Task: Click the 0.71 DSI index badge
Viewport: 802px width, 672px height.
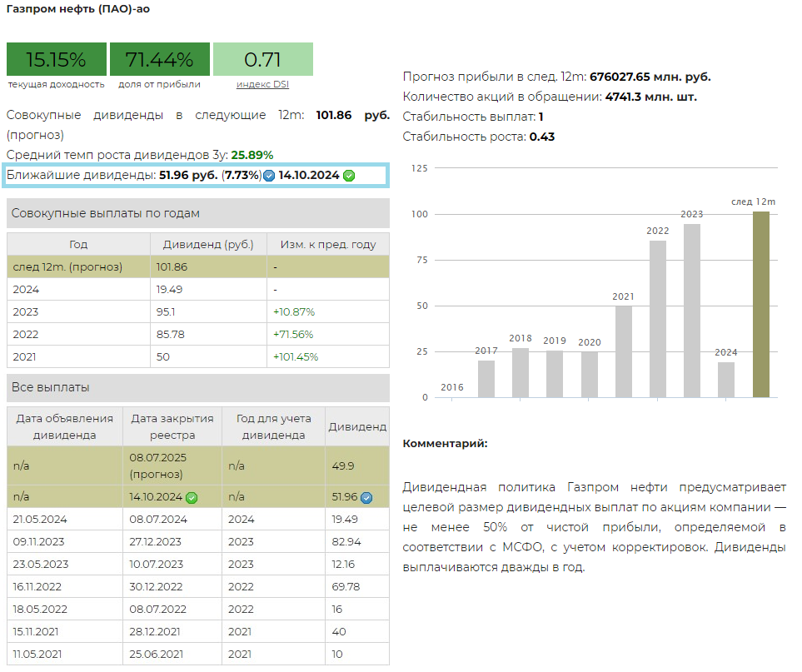Action: pyautogui.click(x=262, y=60)
